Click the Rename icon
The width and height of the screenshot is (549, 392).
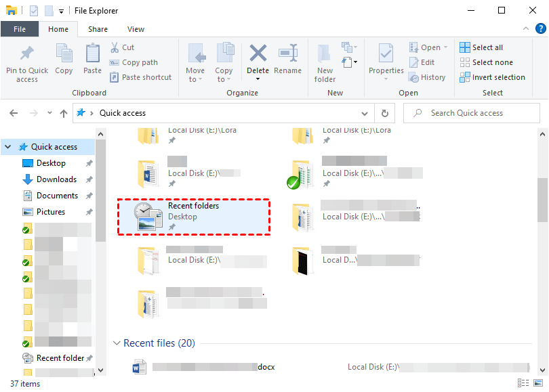click(x=288, y=53)
